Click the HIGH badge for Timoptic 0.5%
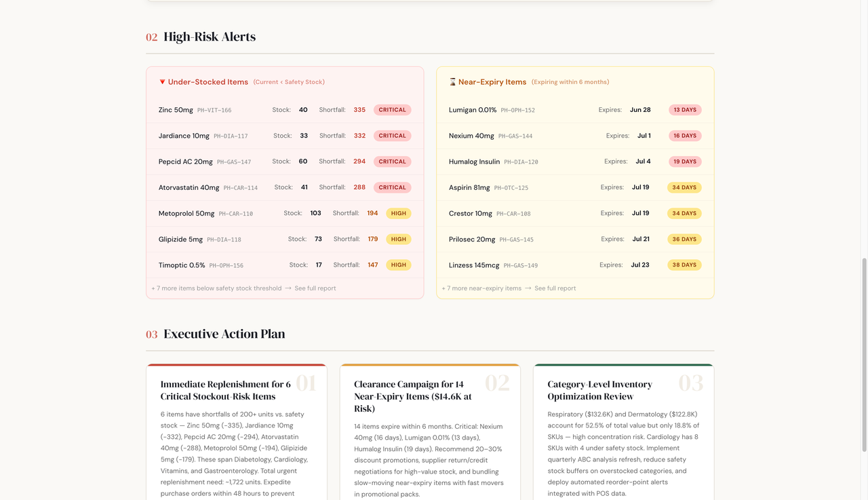The height and width of the screenshot is (500, 868). tap(399, 265)
